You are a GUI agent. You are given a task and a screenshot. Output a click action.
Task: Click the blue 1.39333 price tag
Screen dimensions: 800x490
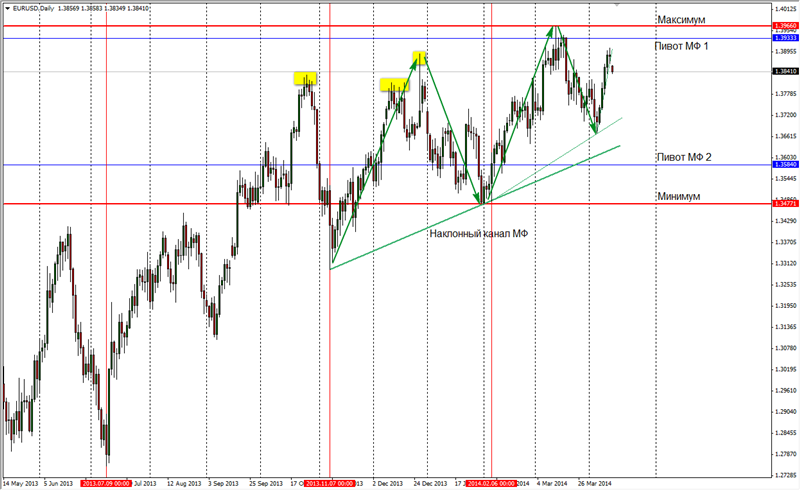click(786, 38)
